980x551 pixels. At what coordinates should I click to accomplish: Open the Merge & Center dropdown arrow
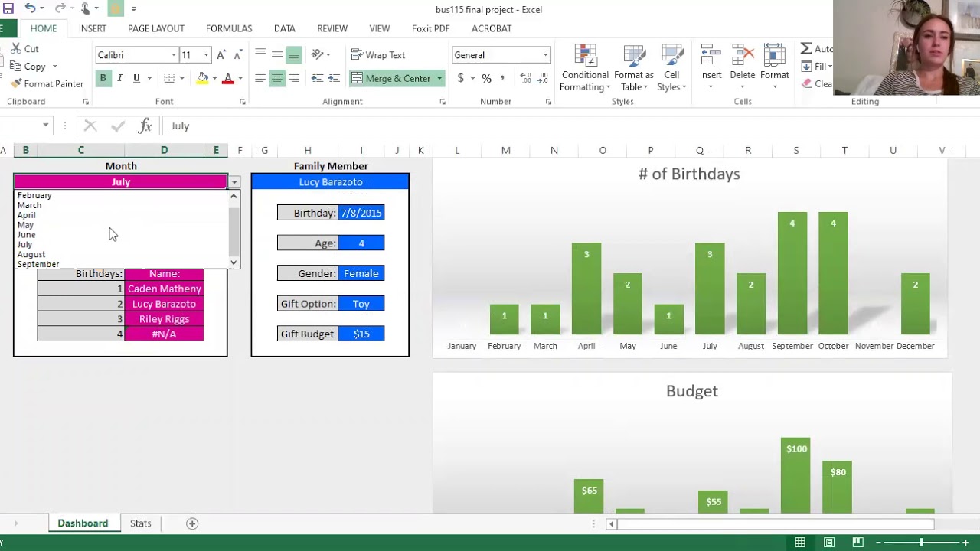[x=439, y=78]
